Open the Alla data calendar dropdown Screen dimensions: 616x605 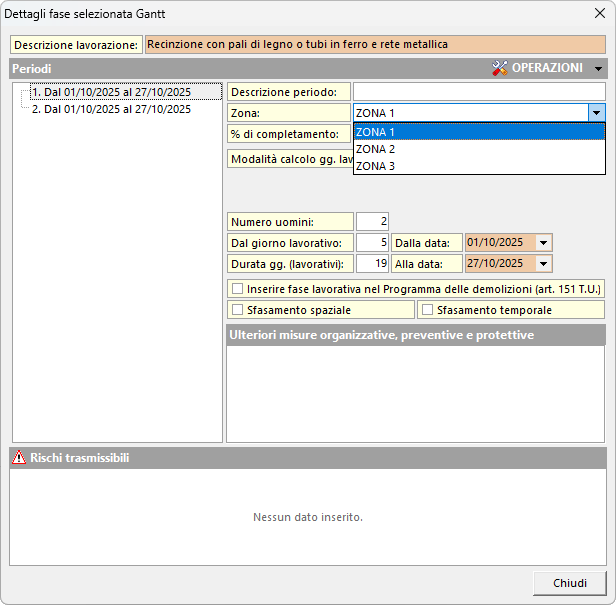coord(543,263)
